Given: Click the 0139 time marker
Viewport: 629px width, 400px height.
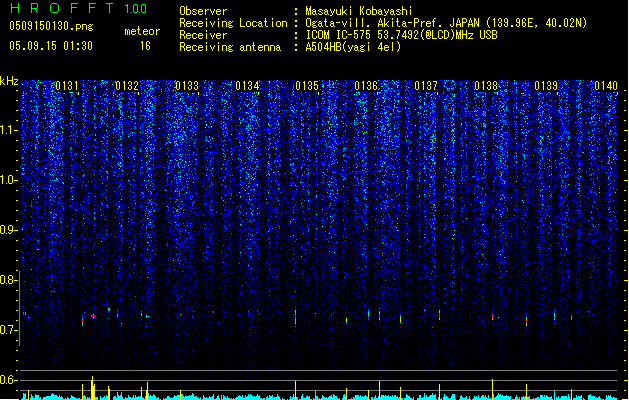Looking at the screenshot, I should click(x=546, y=86).
